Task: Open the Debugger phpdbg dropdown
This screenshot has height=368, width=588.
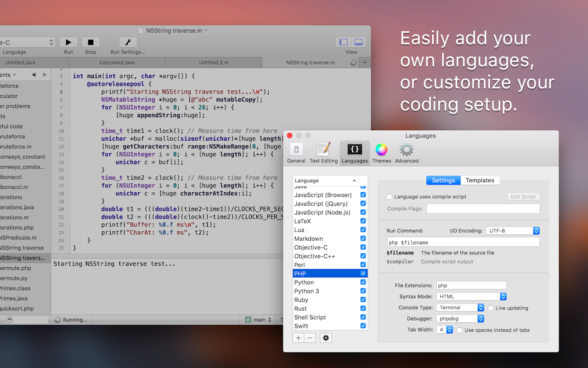Action: pos(459,319)
